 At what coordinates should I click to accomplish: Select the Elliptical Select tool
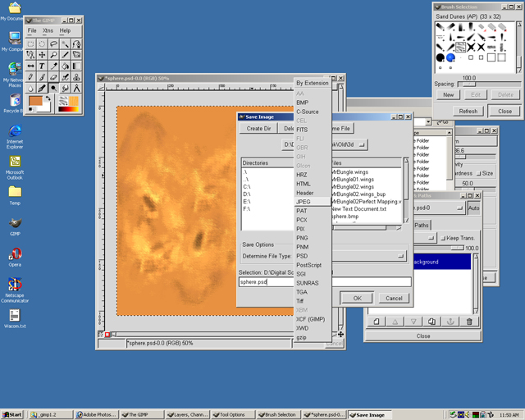pyautogui.click(x=42, y=43)
